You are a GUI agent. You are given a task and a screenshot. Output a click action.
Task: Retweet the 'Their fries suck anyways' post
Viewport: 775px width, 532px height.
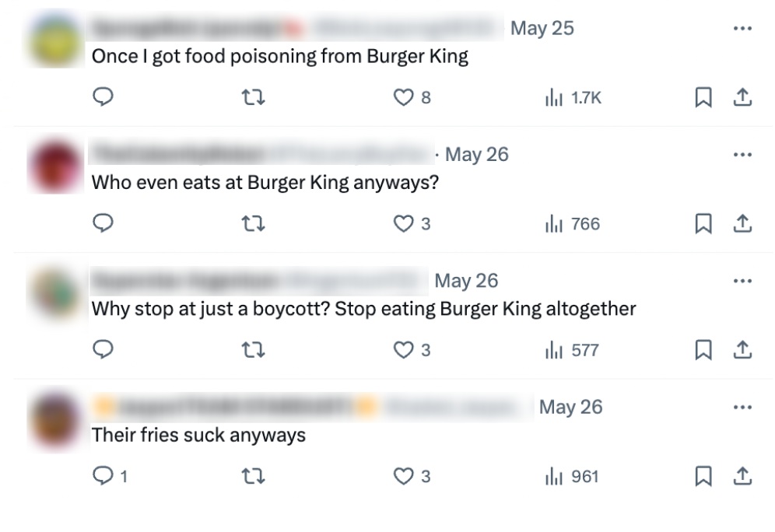point(251,475)
